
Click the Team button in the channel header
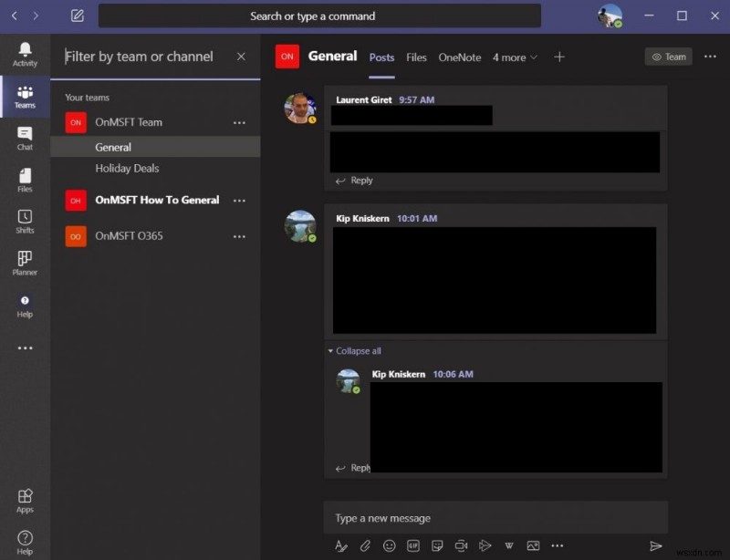click(x=668, y=56)
